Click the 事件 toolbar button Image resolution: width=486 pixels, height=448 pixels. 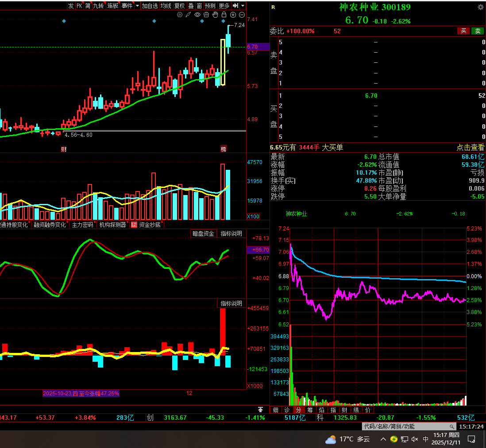coord(127,6)
